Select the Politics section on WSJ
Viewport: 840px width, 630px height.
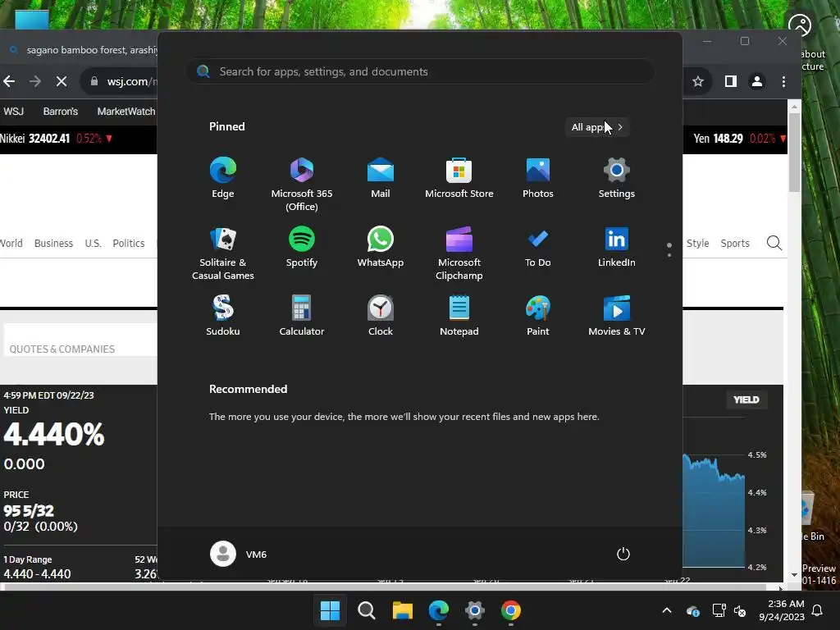(129, 243)
